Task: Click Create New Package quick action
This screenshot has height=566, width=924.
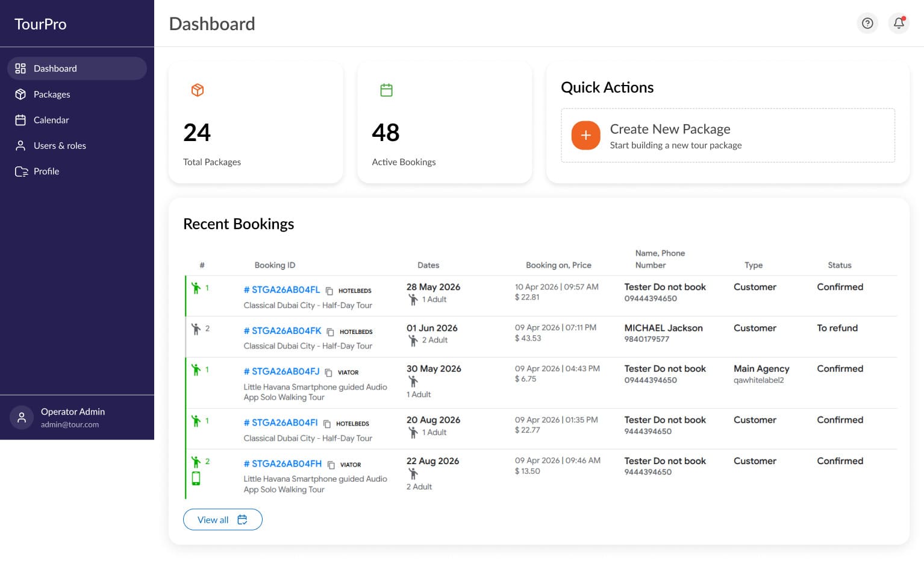Action: click(x=728, y=136)
